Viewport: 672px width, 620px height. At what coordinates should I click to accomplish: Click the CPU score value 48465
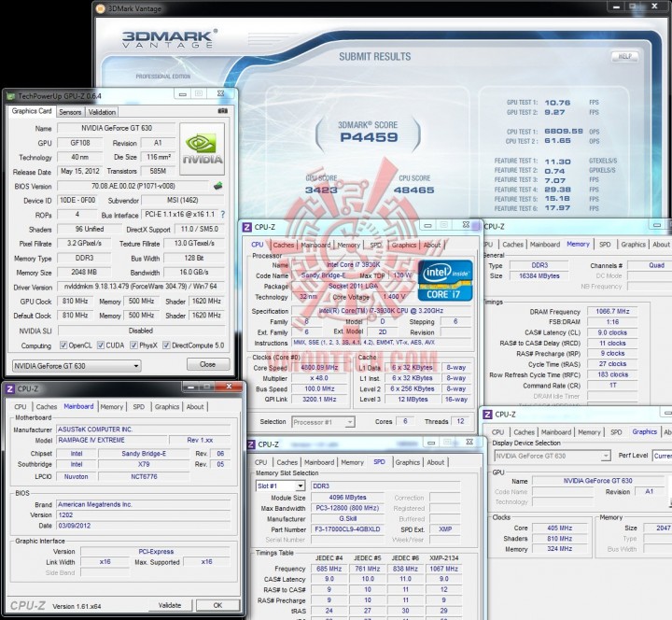click(414, 190)
